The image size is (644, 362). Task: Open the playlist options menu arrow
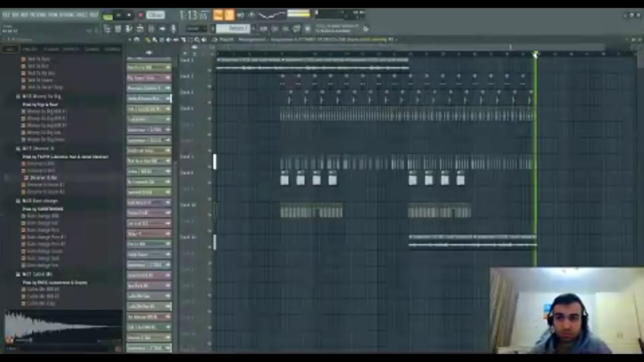[x=130, y=40]
